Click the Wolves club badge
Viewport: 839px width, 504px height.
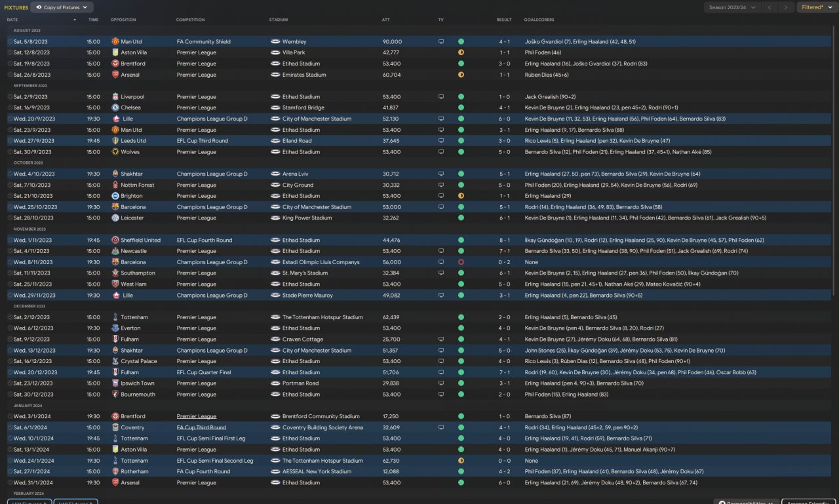115,152
